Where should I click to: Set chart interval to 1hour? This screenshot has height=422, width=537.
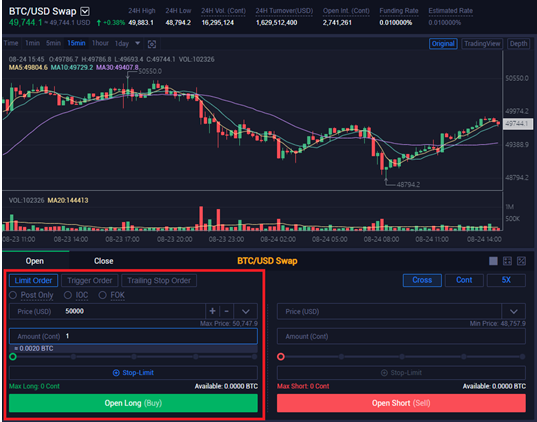tap(100, 43)
